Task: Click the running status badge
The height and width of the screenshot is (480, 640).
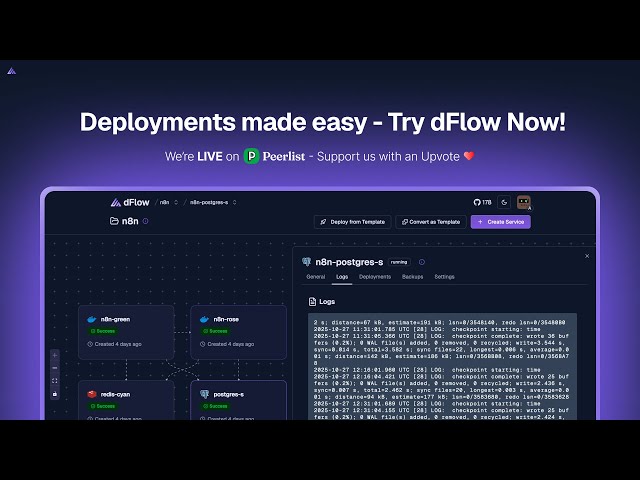Action: click(x=399, y=262)
